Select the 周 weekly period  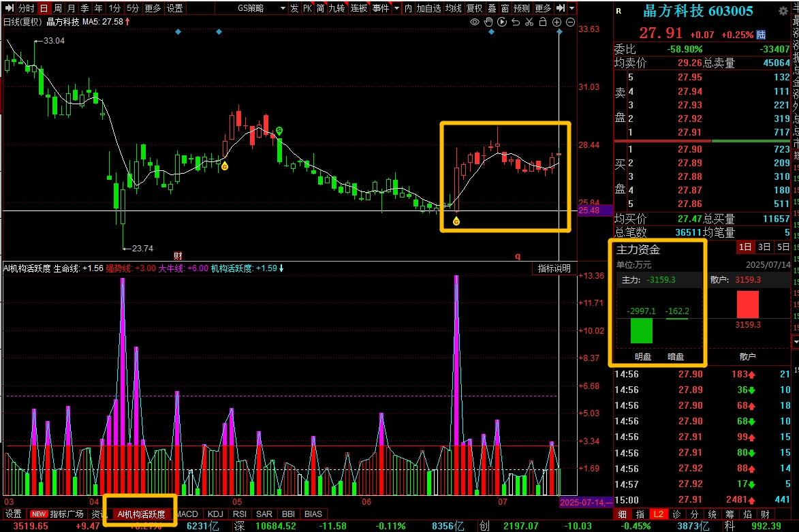tap(58, 8)
